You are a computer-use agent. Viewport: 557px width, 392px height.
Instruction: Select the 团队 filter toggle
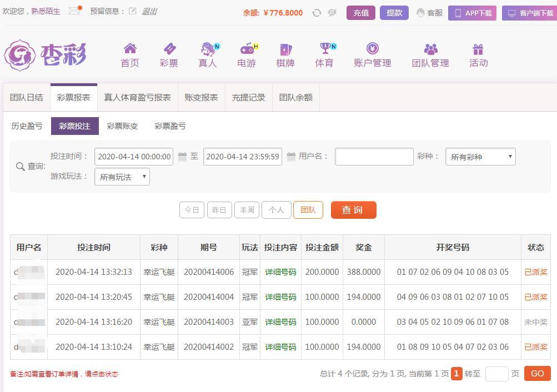pyautogui.click(x=308, y=210)
